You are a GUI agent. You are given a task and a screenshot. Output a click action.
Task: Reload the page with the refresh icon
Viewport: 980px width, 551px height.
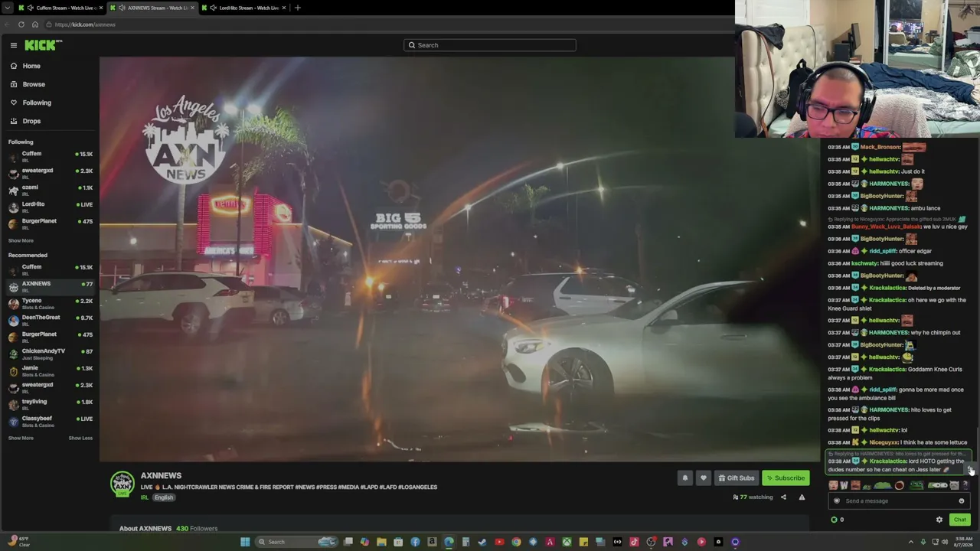point(21,24)
